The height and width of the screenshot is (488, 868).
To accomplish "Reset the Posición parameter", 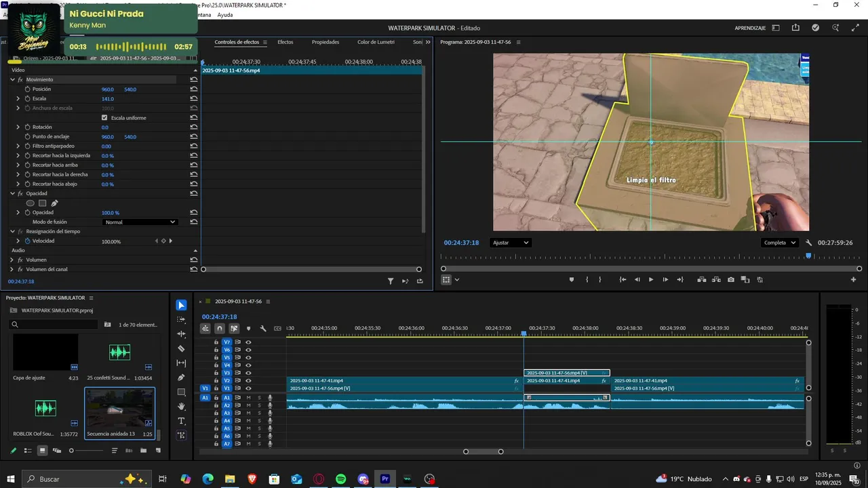I will click(194, 89).
